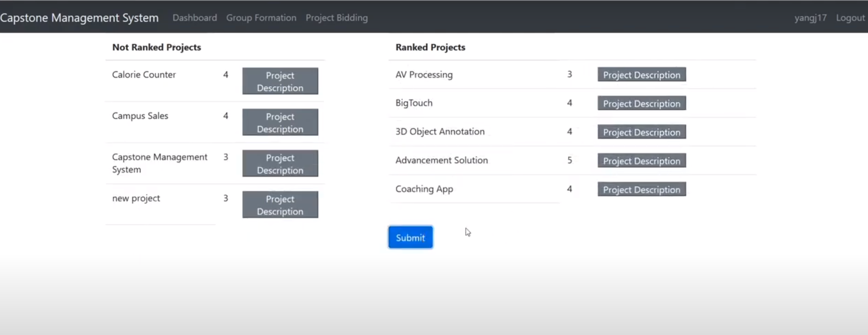Open Project Description for 3D Object Annotation

tap(641, 132)
